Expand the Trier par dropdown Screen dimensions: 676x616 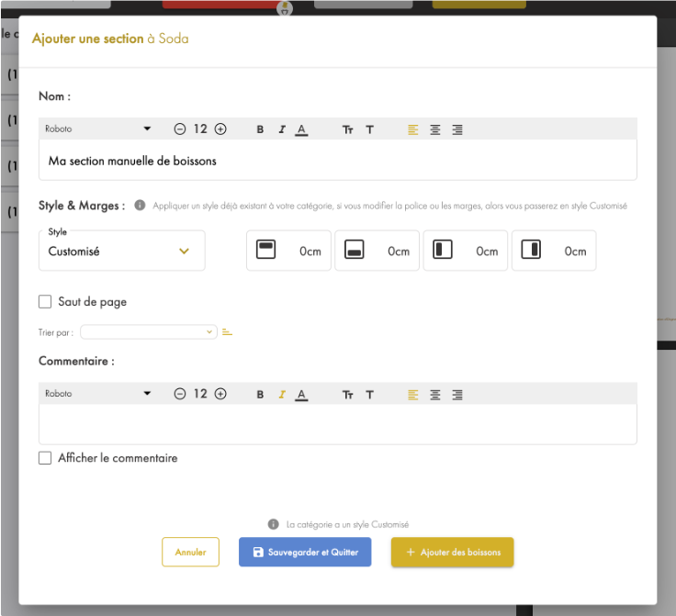148,332
